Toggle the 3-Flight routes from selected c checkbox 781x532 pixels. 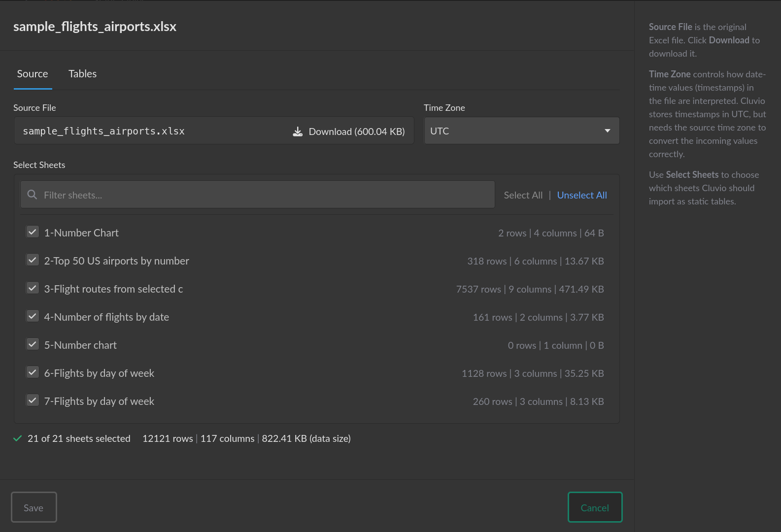(33, 288)
